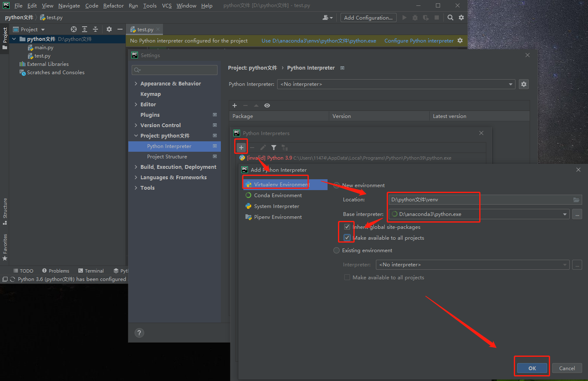Screen dimensions: 588x381
Task: Open the File menu
Action: pos(18,5)
